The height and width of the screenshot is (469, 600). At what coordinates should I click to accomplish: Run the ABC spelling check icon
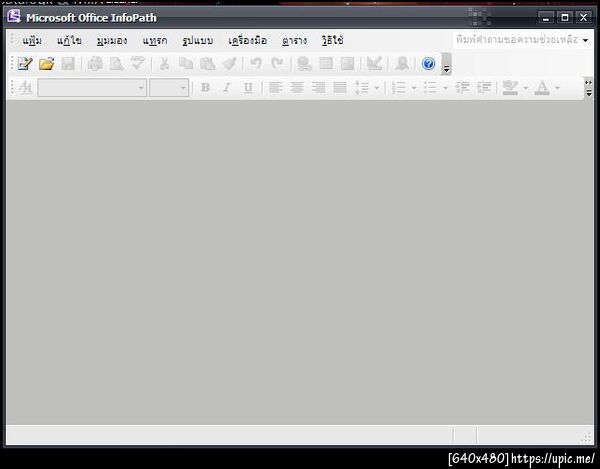137,63
